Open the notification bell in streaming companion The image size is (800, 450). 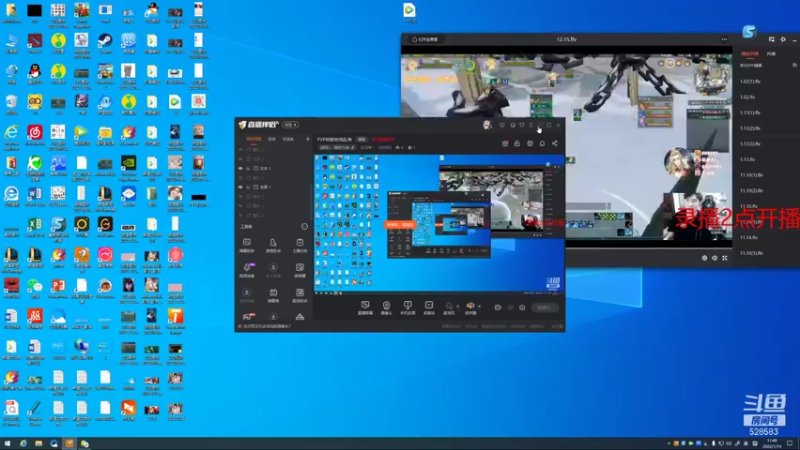coord(542,143)
